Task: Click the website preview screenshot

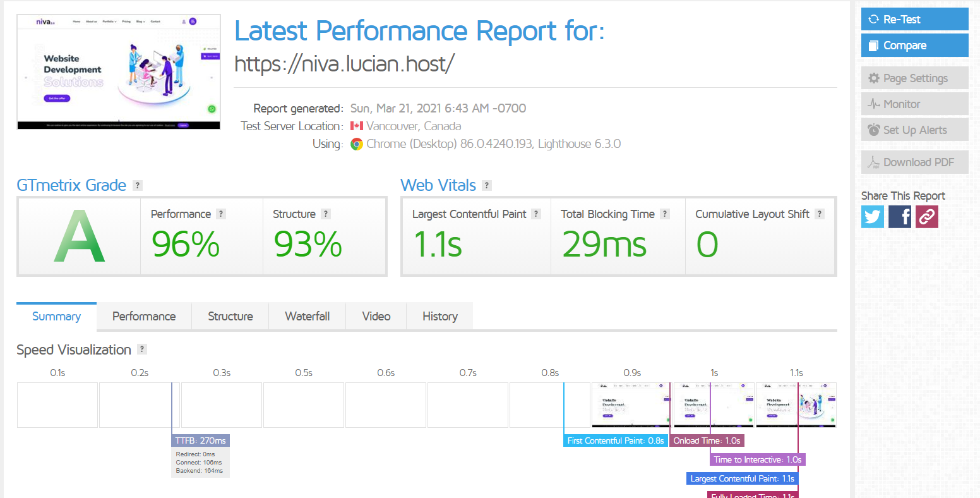Action: pyautogui.click(x=118, y=71)
